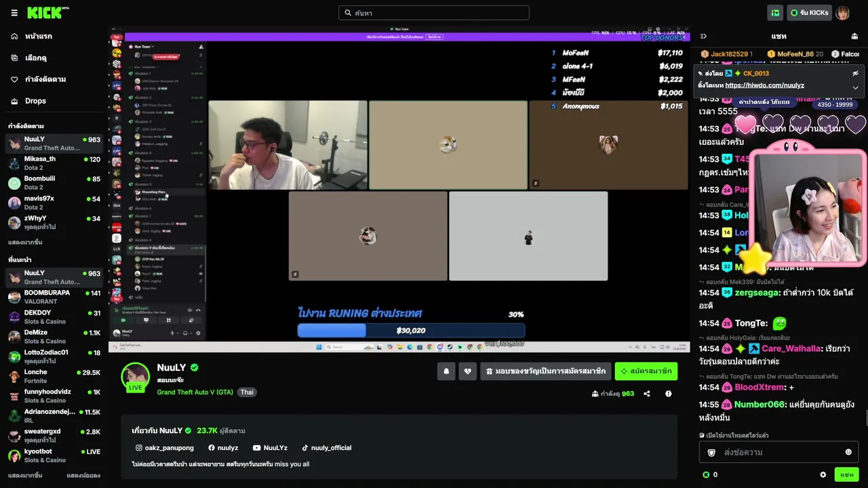The height and width of the screenshot is (488, 868).
Task: Open TikTok link nuuly_official
Action: [x=327, y=448]
